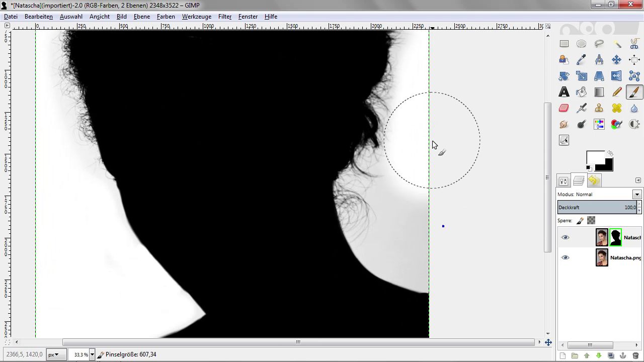Open the Filter menu
The height and width of the screenshot is (362, 644).
[224, 17]
